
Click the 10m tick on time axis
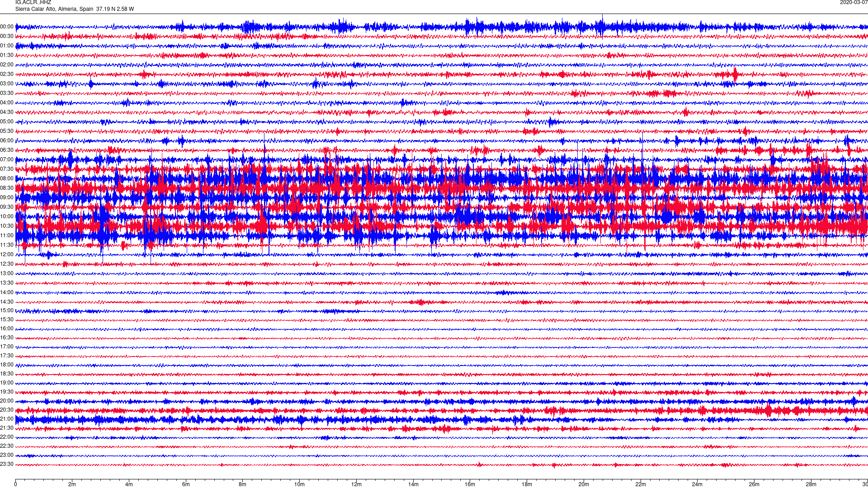[299, 484]
